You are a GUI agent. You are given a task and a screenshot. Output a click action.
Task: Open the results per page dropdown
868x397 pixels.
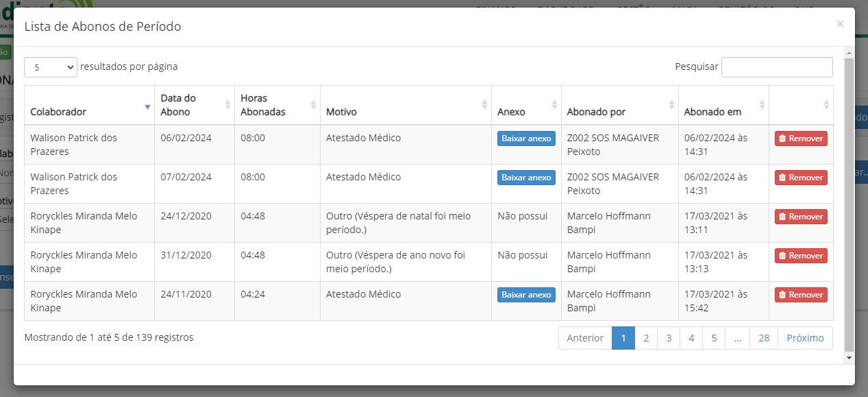pos(51,67)
